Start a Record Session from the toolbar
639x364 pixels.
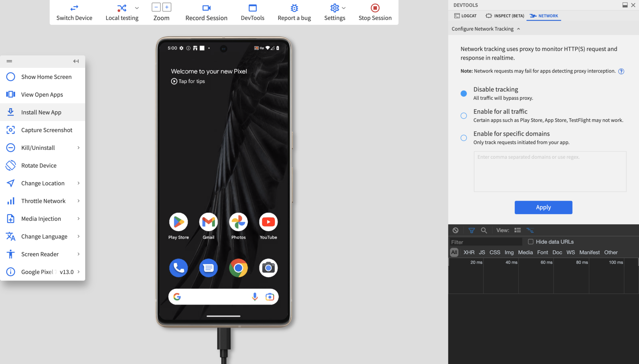click(206, 12)
